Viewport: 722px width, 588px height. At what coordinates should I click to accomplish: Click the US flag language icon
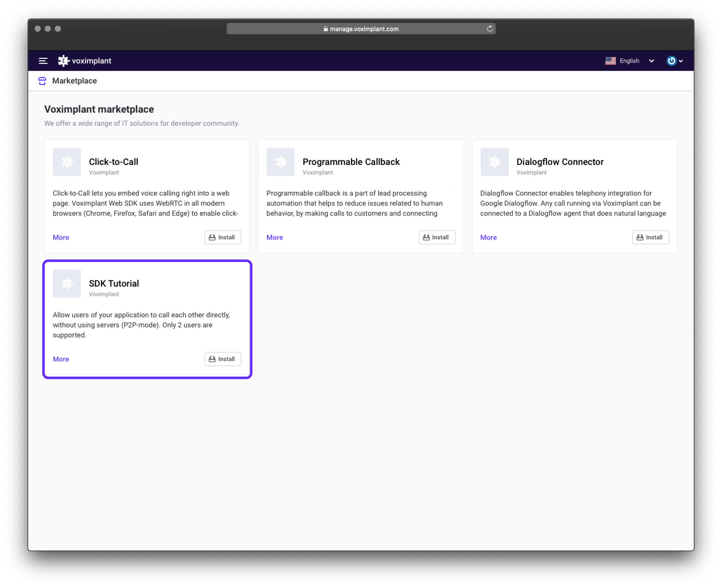(x=610, y=61)
